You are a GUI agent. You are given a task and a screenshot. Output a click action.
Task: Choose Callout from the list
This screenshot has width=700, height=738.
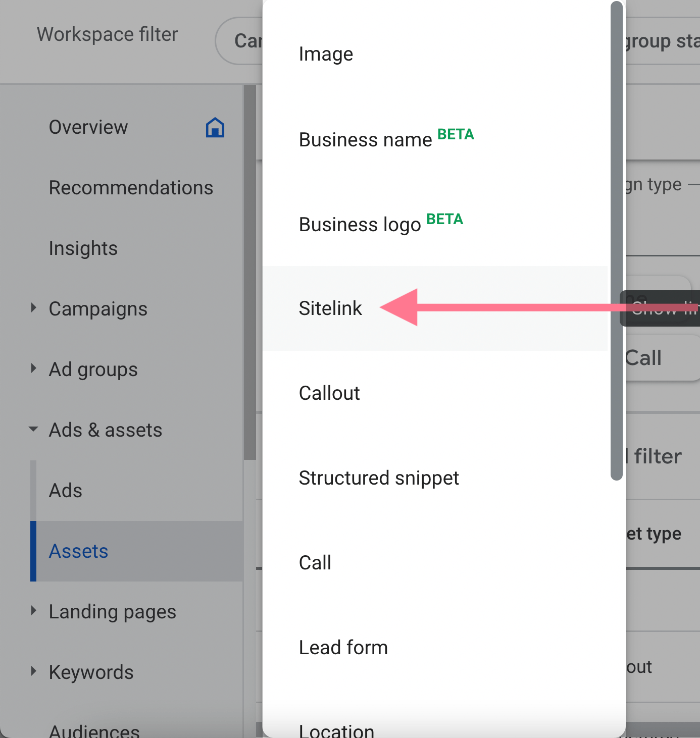coord(329,393)
